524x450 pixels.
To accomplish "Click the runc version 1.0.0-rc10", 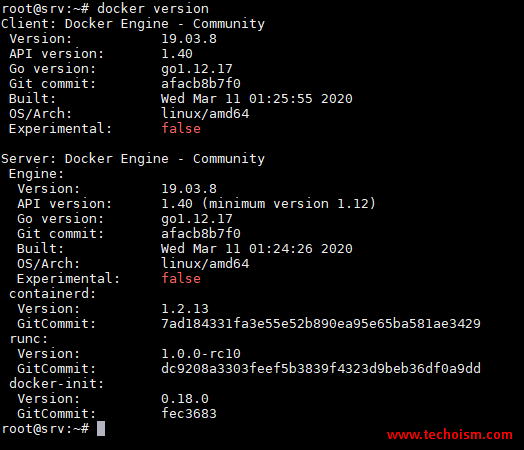I will pyautogui.click(x=201, y=353).
